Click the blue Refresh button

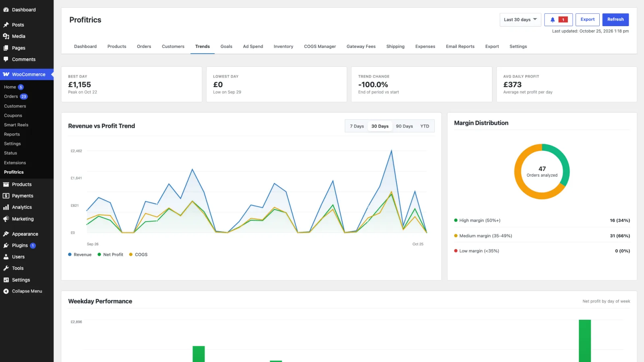coord(615,20)
